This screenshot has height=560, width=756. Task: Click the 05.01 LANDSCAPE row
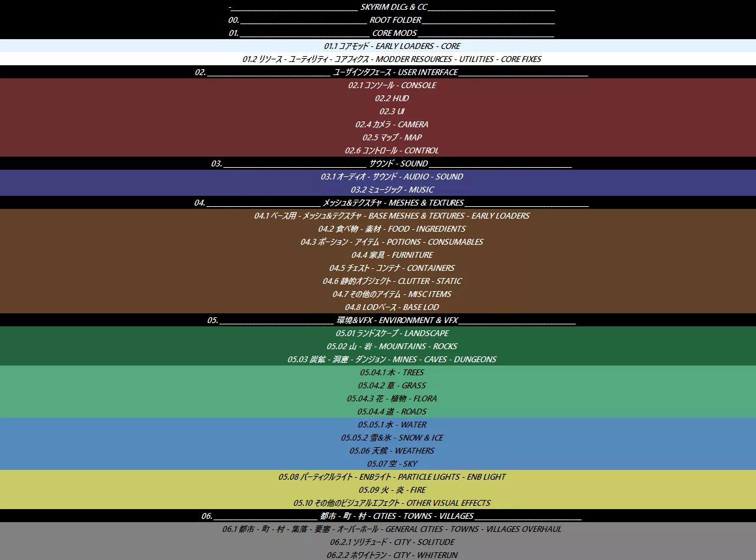[x=378, y=333]
